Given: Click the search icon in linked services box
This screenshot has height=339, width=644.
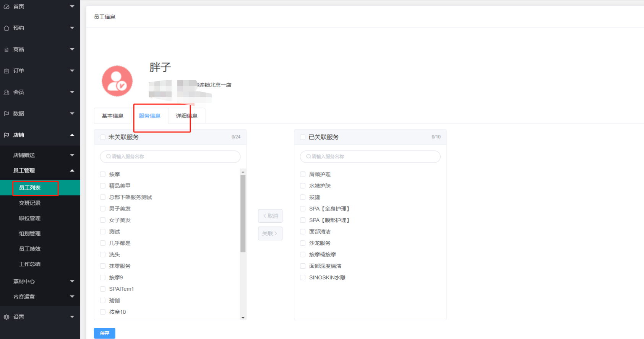Looking at the screenshot, I should (309, 156).
